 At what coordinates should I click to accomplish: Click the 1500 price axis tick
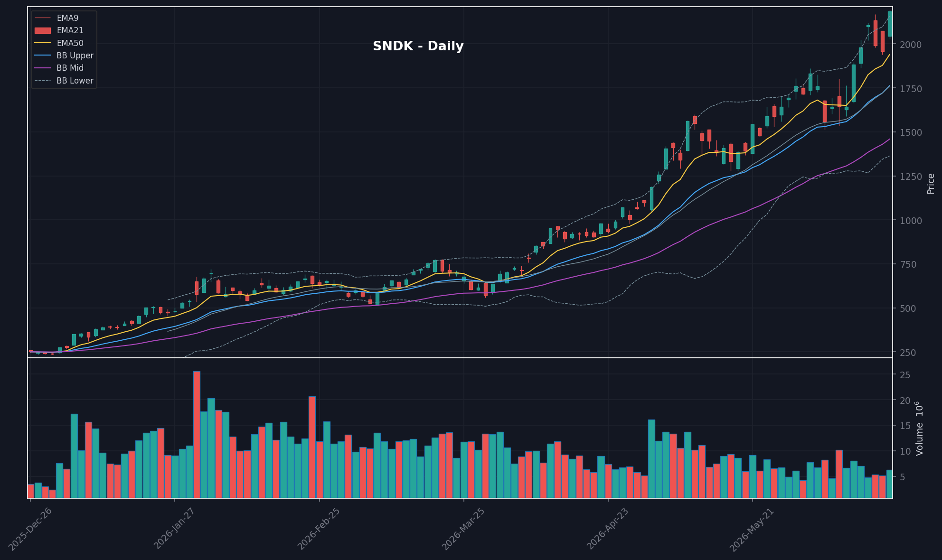(911, 132)
